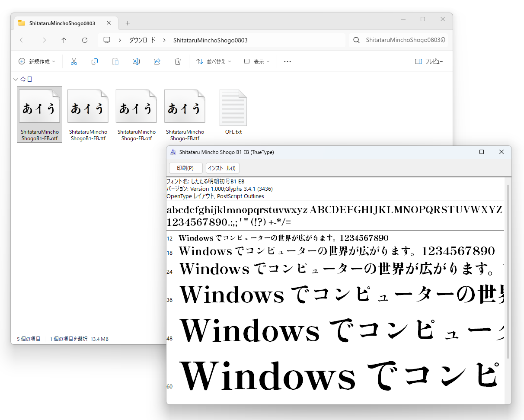Click status text '5 個の項目'
Image resolution: width=524 pixels, height=420 pixels.
pos(29,339)
